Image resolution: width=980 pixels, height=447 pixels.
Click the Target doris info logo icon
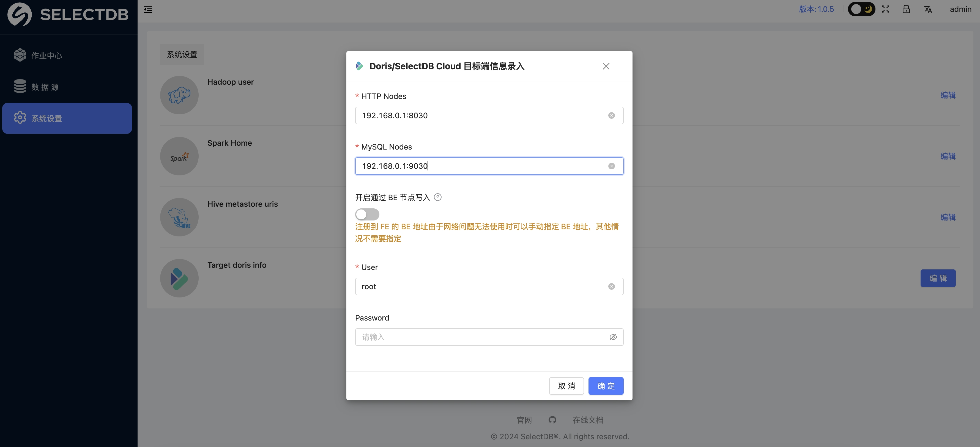pyautogui.click(x=179, y=278)
